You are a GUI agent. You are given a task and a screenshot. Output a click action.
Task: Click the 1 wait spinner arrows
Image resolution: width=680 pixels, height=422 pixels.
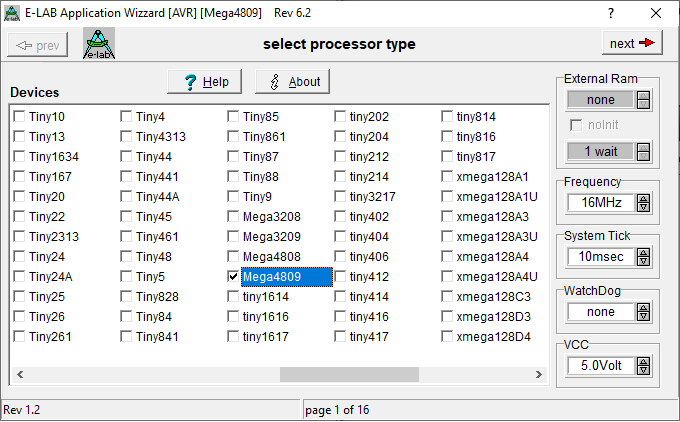(x=643, y=152)
